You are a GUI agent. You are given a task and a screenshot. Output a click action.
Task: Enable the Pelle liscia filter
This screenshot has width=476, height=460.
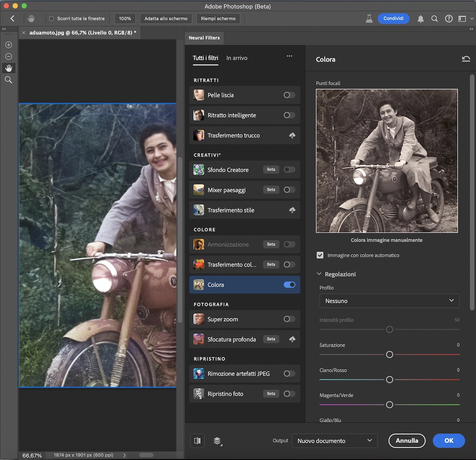point(289,95)
